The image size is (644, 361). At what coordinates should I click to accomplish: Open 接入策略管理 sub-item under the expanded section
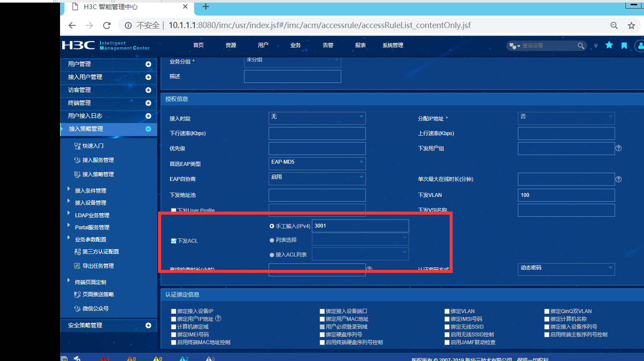coord(98,174)
